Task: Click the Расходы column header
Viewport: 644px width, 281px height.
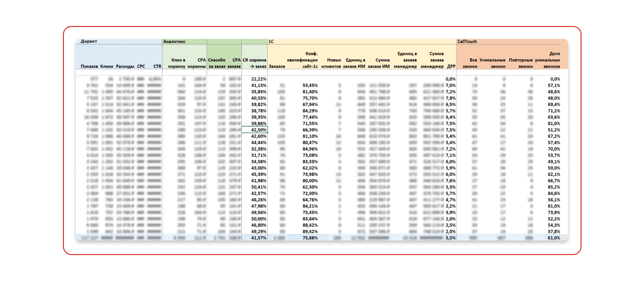Action: (125, 66)
